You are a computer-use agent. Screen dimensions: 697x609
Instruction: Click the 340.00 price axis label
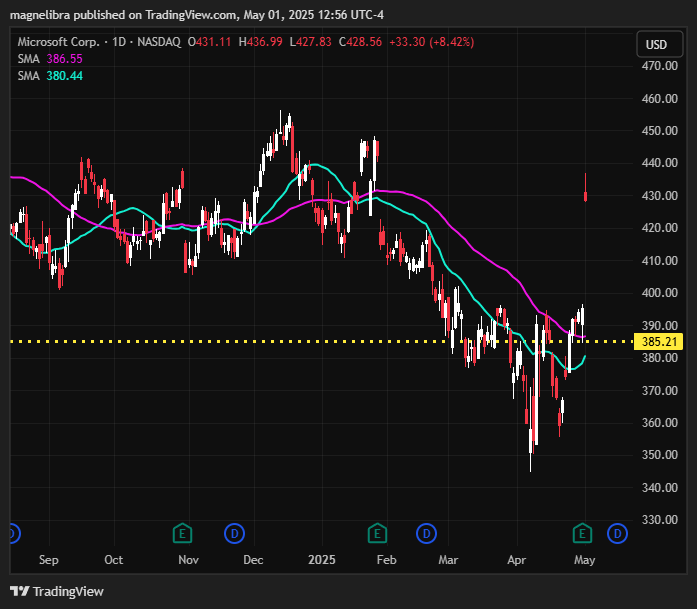click(660, 488)
